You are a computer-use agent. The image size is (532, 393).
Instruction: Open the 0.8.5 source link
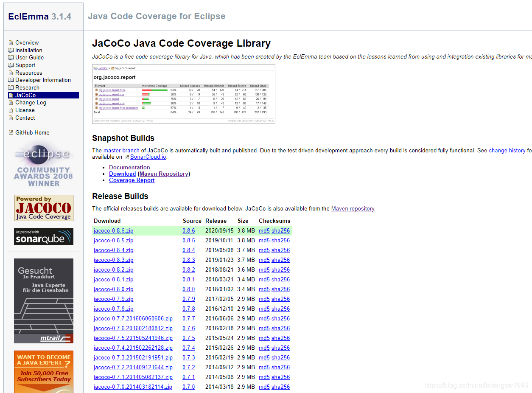point(189,240)
